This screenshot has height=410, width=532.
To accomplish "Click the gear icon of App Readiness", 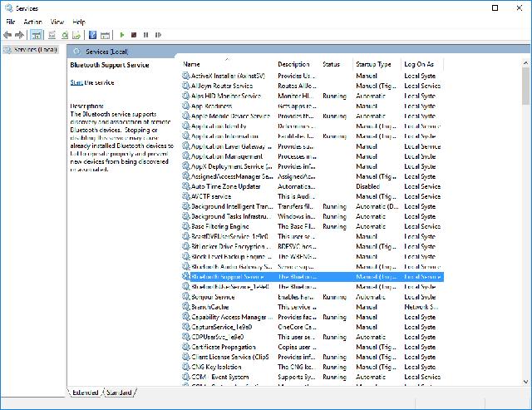I will [x=186, y=106].
